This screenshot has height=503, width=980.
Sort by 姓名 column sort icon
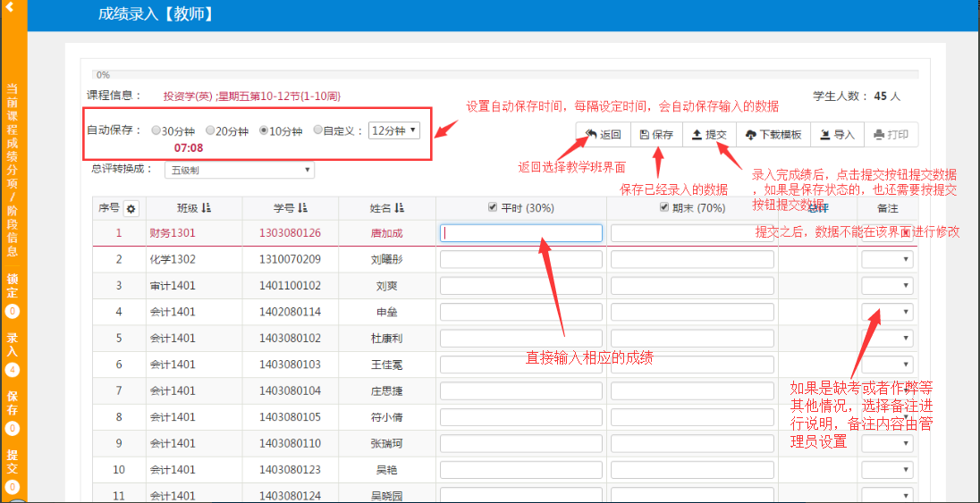pyautogui.click(x=399, y=208)
